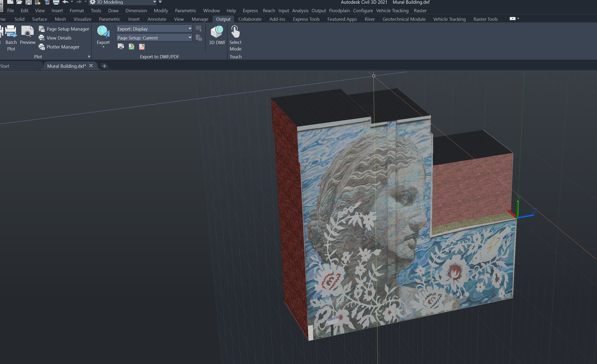Click the View Details icon
Viewport: 597px width, 364px height.
coord(41,38)
